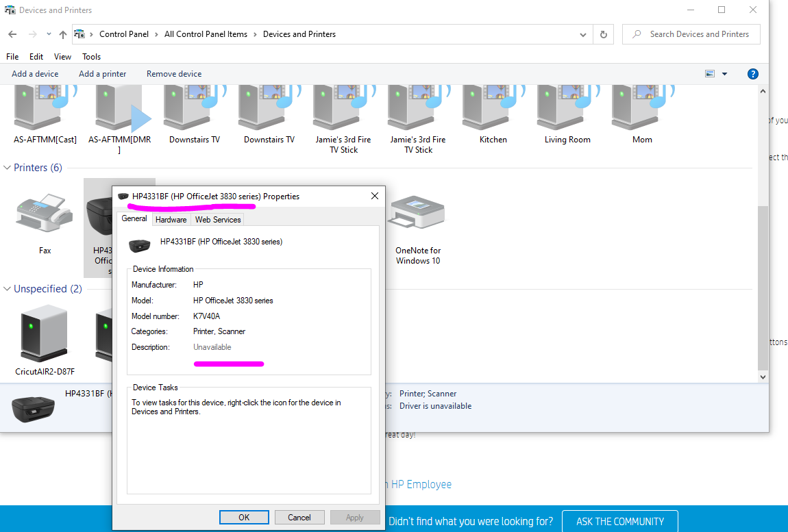Click the search magnifier icon

coord(637,34)
